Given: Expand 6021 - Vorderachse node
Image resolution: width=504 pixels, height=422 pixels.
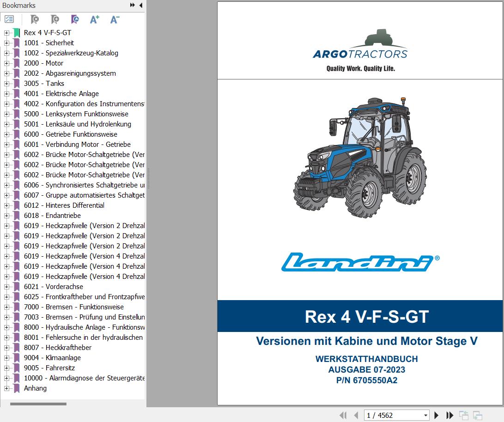Looking at the screenshot, I should [6, 287].
